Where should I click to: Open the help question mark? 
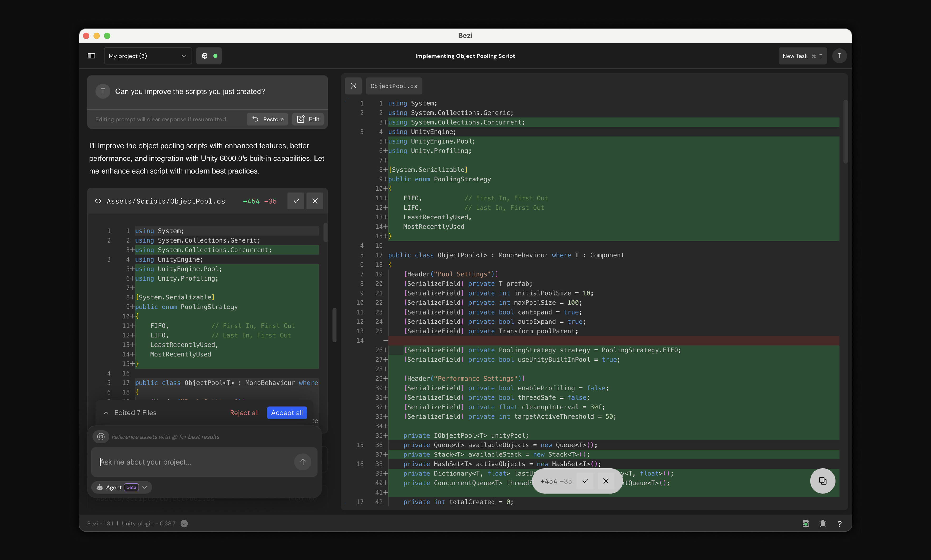[x=839, y=523]
